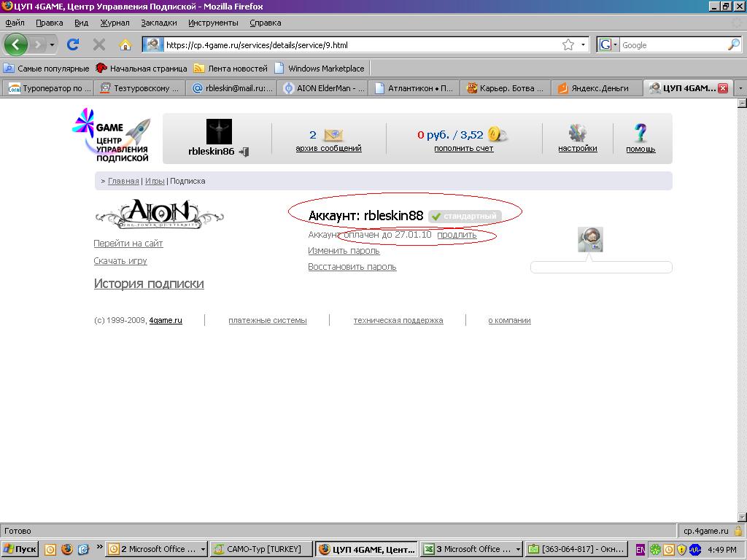This screenshot has width=747, height=560.
Task: Click the coins icon for balance
Action: [x=497, y=134]
